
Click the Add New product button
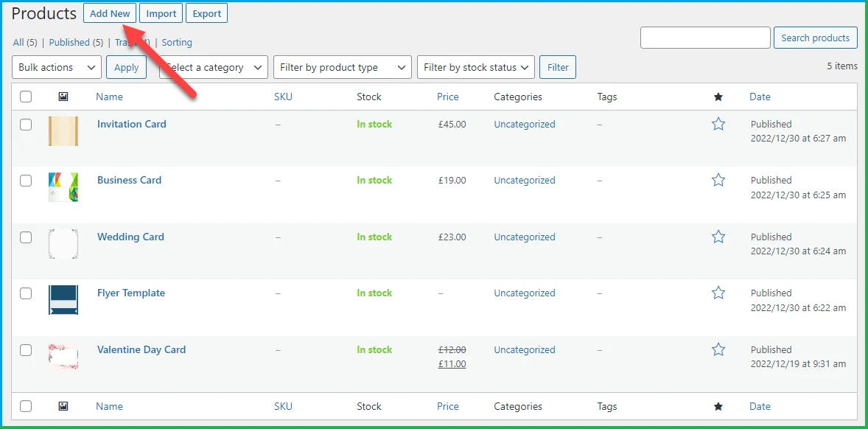[x=110, y=14]
